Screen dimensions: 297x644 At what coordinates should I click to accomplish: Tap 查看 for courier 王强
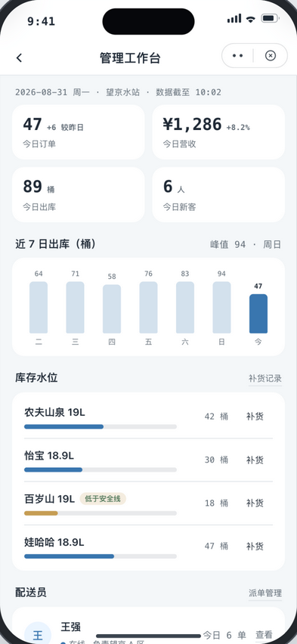(x=264, y=635)
